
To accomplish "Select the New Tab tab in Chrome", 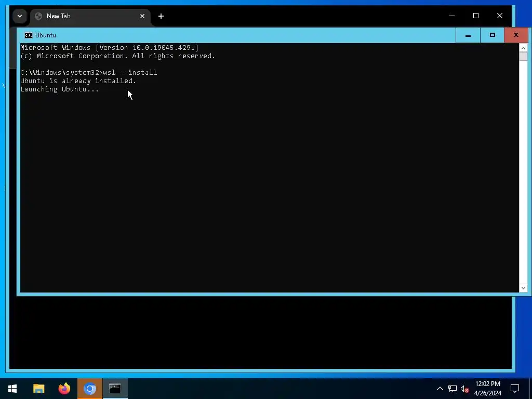I will [90, 16].
